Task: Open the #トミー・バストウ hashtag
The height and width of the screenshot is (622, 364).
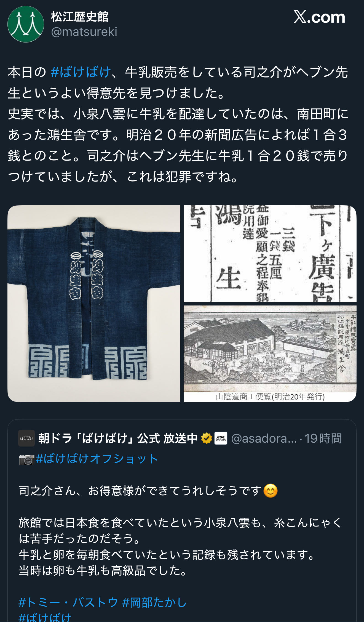Action: click(68, 602)
